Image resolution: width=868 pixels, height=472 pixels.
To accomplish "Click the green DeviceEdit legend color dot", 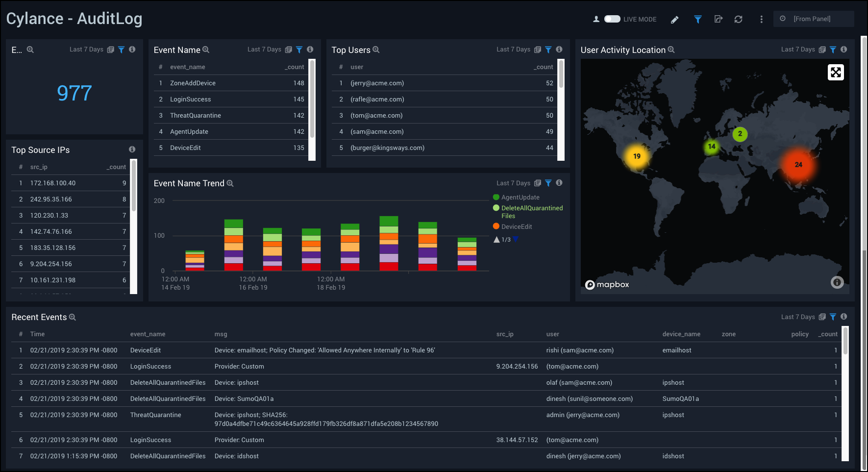I will click(496, 226).
